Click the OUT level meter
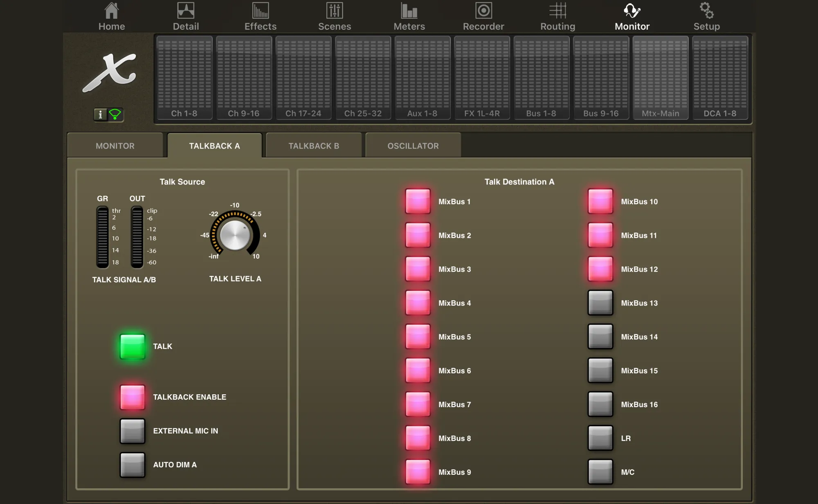 click(x=137, y=237)
